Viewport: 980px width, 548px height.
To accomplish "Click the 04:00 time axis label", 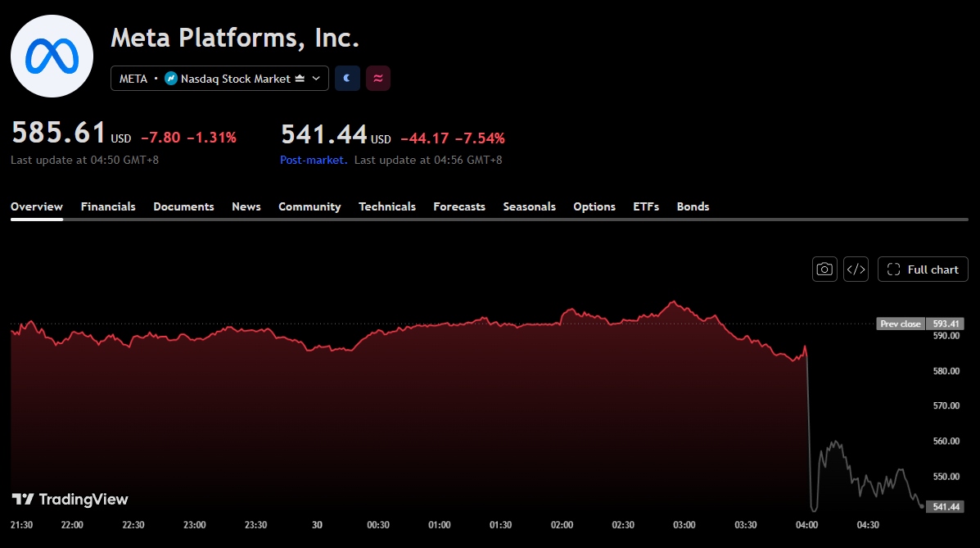I will [807, 525].
